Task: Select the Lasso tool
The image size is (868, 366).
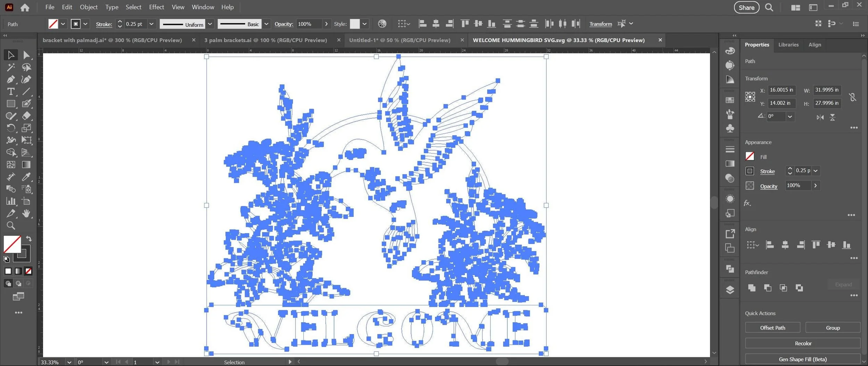Action: point(26,67)
